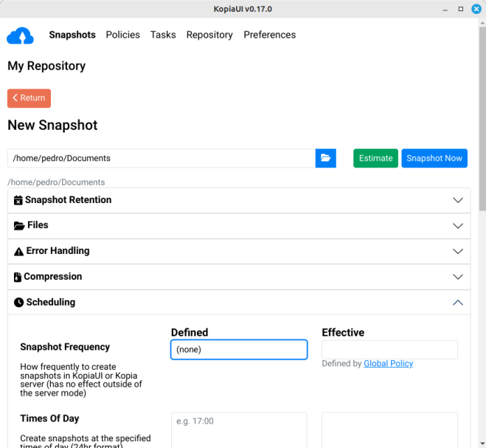This screenshot has width=486, height=448.
Task: Click the Compression file archive icon
Action: [18, 277]
